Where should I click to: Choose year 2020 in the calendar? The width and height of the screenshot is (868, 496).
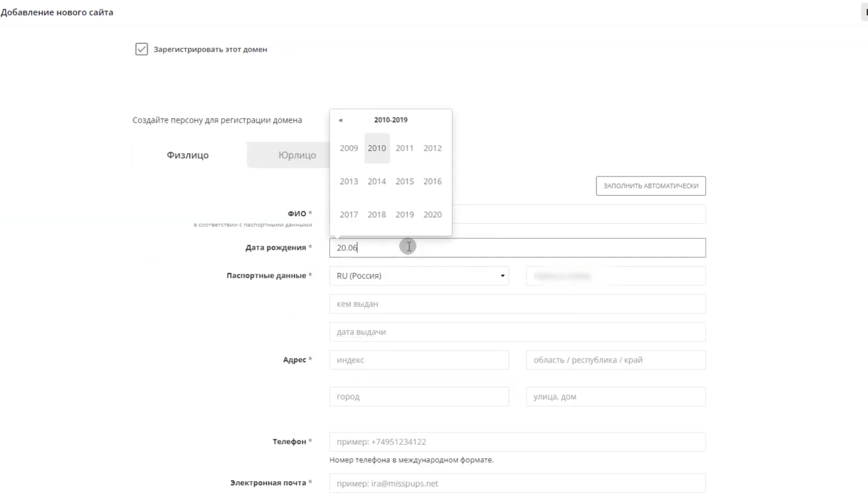[x=432, y=215]
